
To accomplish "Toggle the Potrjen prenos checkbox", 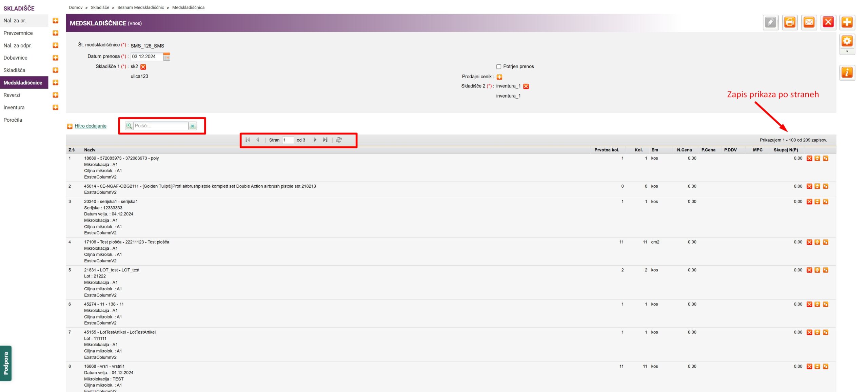I will pyautogui.click(x=499, y=67).
